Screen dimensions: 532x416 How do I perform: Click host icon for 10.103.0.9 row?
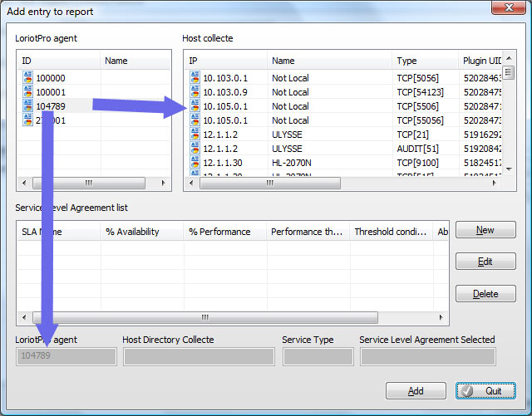coord(194,92)
